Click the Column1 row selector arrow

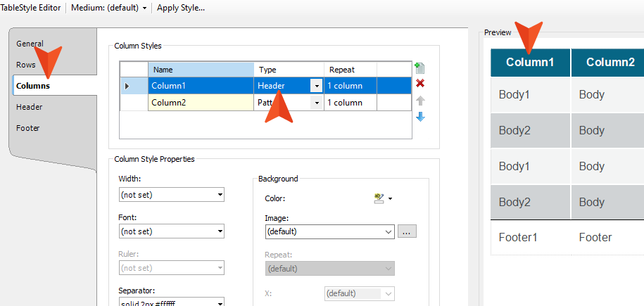[x=127, y=86]
